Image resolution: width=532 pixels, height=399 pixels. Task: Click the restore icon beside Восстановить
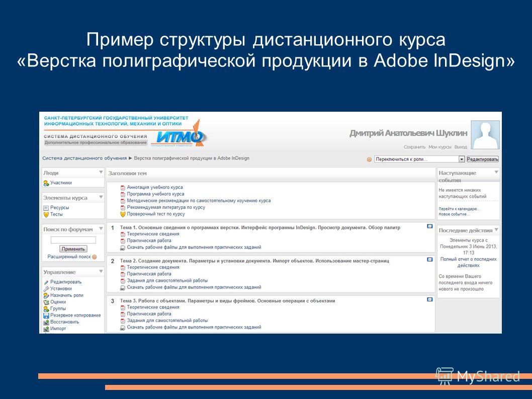(x=46, y=322)
